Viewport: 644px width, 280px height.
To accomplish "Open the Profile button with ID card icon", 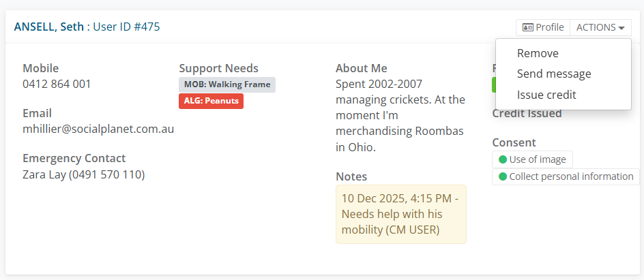I will [x=543, y=27].
